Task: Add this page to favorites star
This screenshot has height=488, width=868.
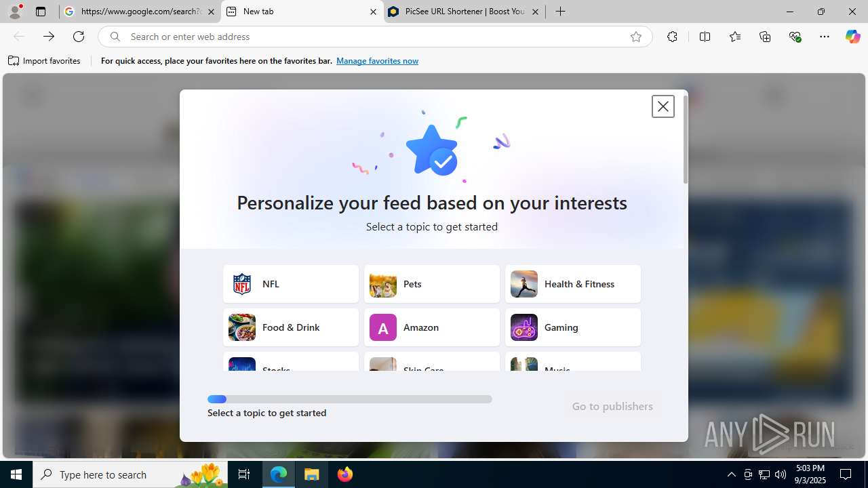Action: click(x=635, y=37)
